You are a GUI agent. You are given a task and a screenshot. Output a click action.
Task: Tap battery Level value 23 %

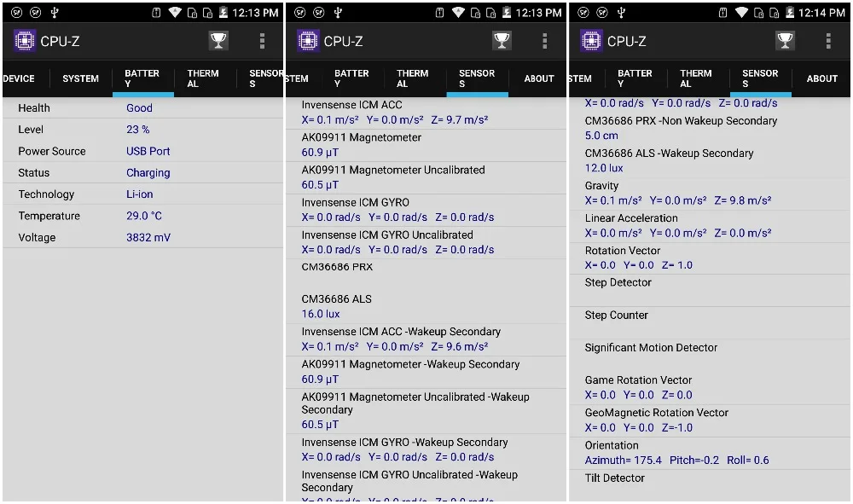pyautogui.click(x=137, y=130)
